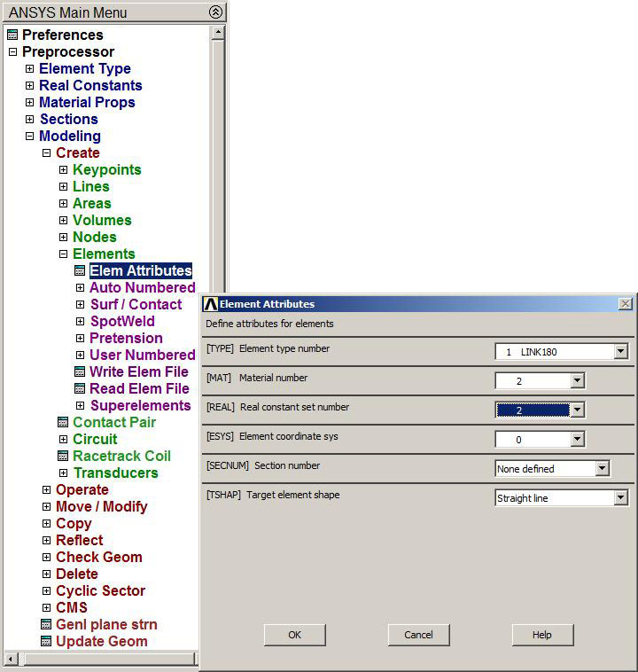
Task: Expand the Material Props node
Action: 29,103
